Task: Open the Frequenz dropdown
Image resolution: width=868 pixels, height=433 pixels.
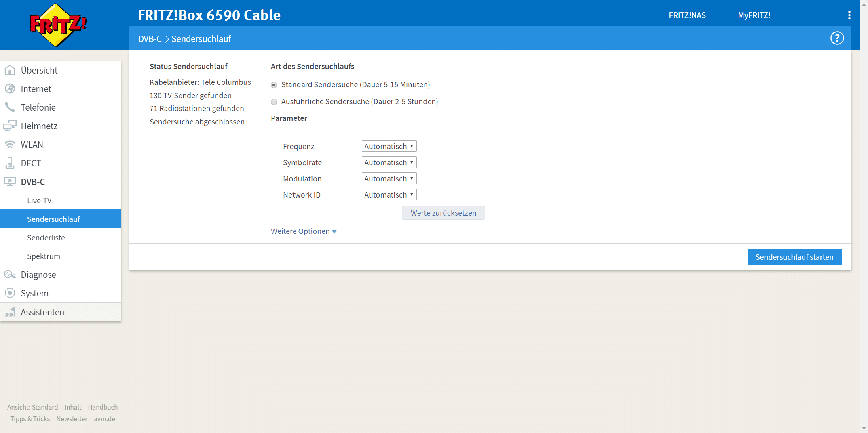Action: click(389, 146)
